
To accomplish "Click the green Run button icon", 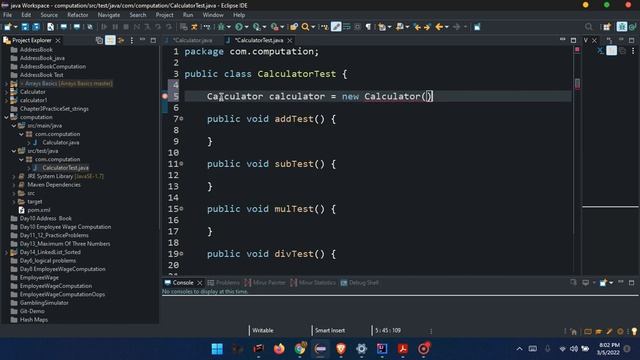I will click(x=239, y=27).
